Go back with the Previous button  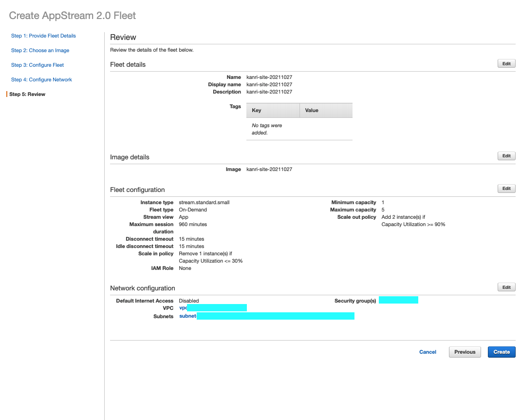pos(465,352)
